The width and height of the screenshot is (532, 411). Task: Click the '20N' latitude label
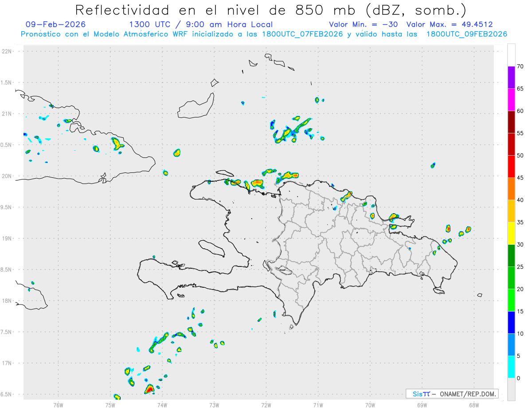pyautogui.click(x=8, y=176)
